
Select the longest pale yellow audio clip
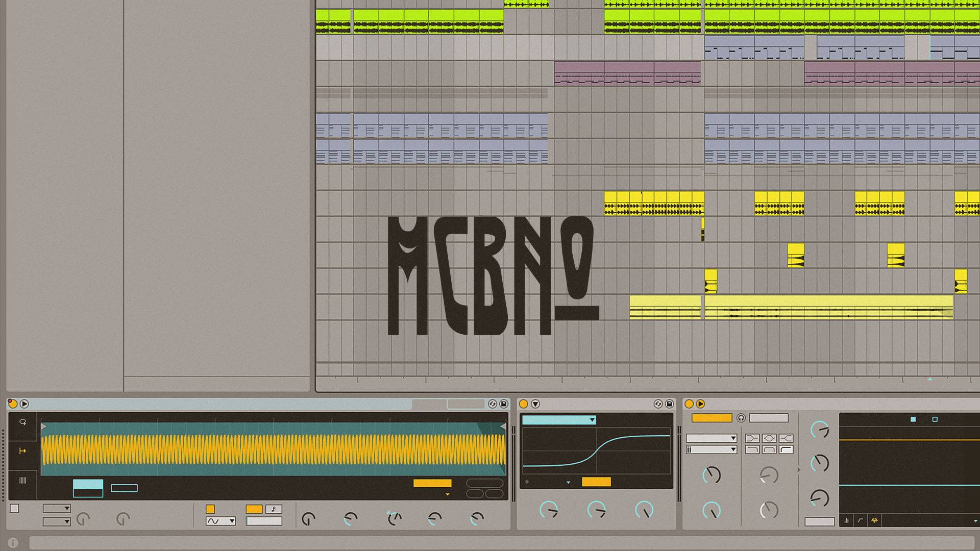pyautogui.click(x=829, y=307)
